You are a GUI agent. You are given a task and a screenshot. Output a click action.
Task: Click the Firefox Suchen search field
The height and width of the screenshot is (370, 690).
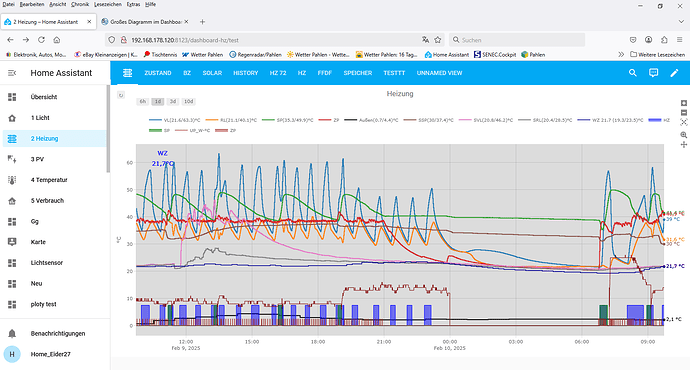click(x=517, y=40)
